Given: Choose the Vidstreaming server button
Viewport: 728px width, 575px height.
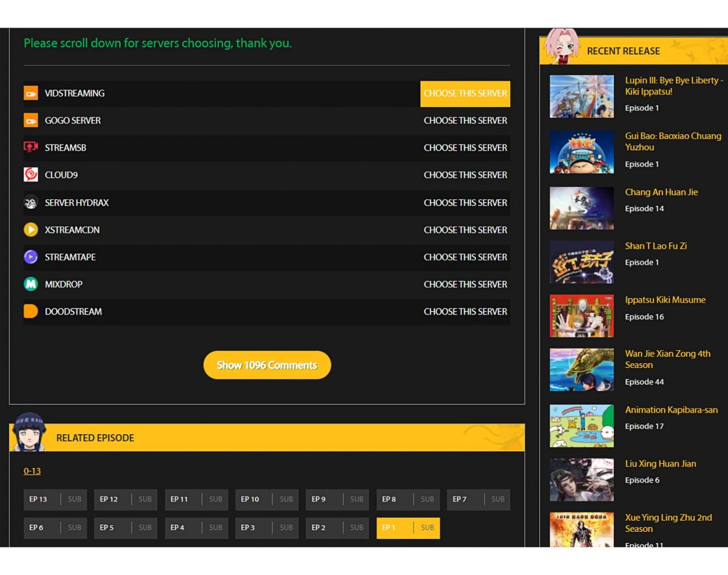Looking at the screenshot, I should tap(465, 94).
